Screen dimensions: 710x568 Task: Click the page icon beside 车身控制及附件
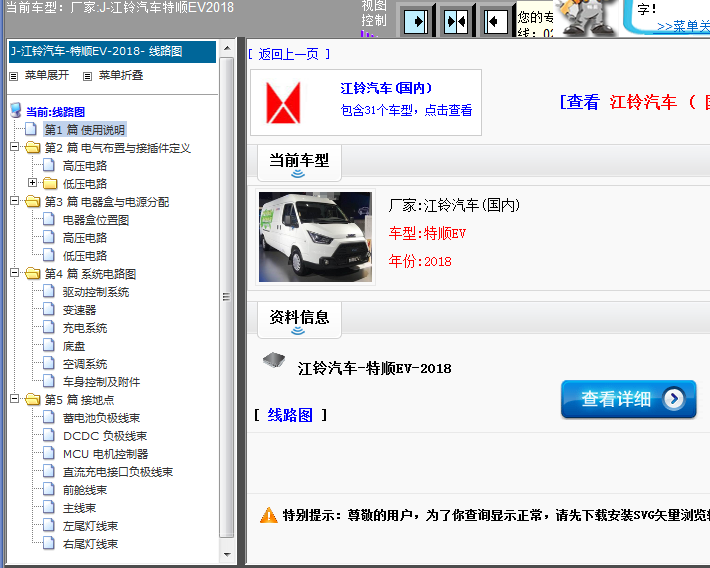point(48,381)
